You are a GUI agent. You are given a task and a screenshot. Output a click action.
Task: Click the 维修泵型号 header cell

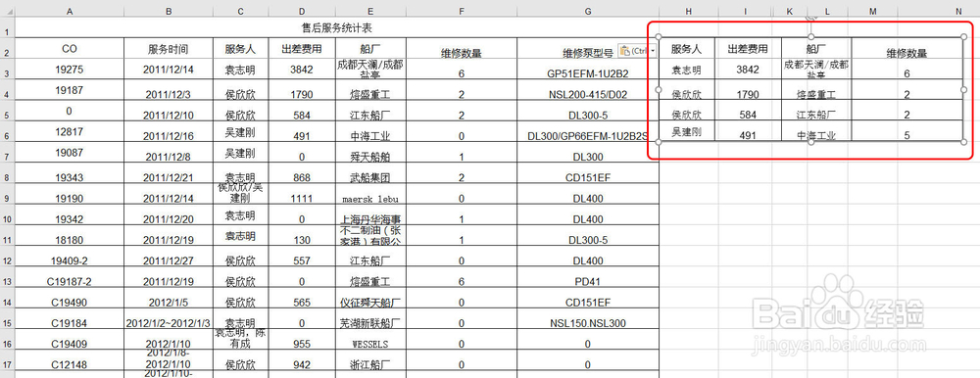(x=587, y=48)
